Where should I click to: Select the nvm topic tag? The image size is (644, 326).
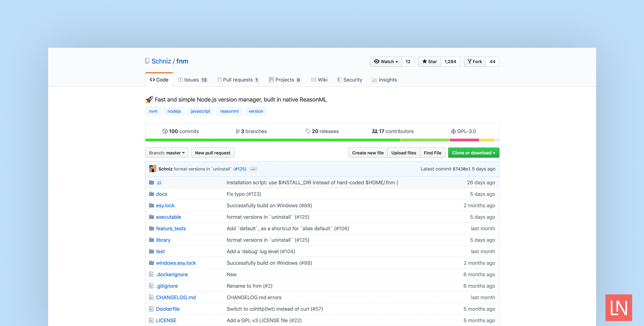(x=153, y=111)
